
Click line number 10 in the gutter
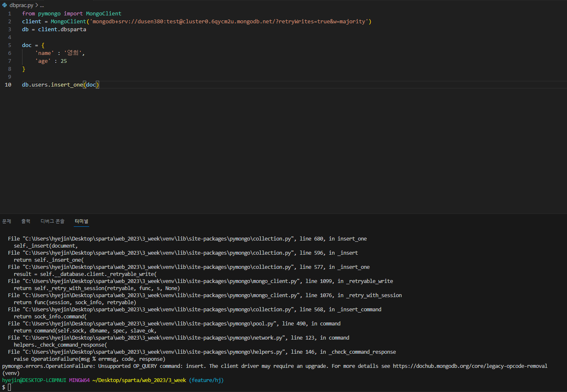[x=8, y=85]
